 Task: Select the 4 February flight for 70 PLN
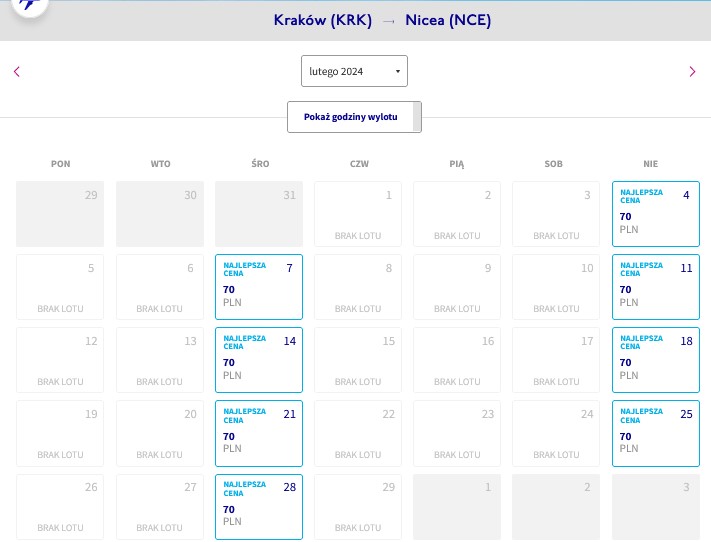[x=656, y=214]
